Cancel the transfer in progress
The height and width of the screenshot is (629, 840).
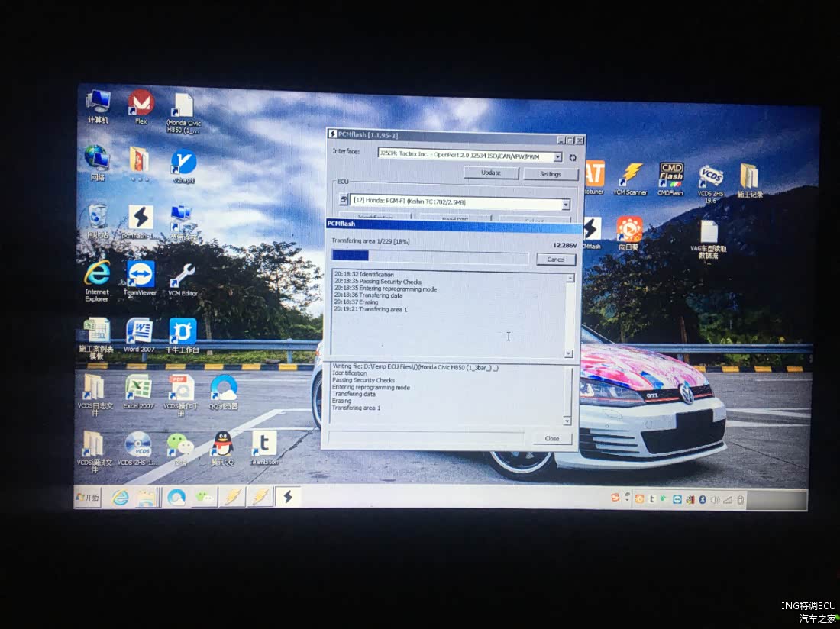555,260
